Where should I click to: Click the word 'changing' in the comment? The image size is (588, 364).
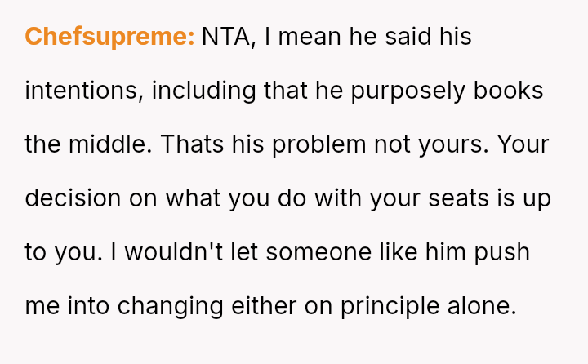[170, 306]
